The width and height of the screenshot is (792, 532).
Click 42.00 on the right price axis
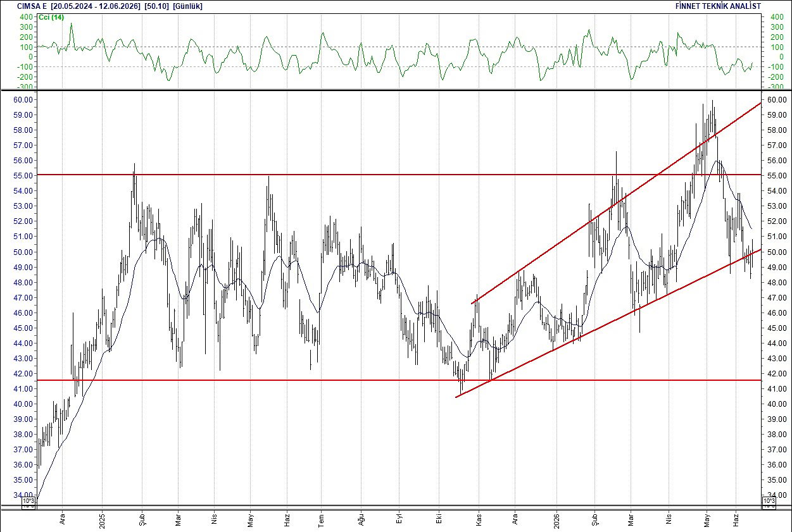(x=776, y=373)
